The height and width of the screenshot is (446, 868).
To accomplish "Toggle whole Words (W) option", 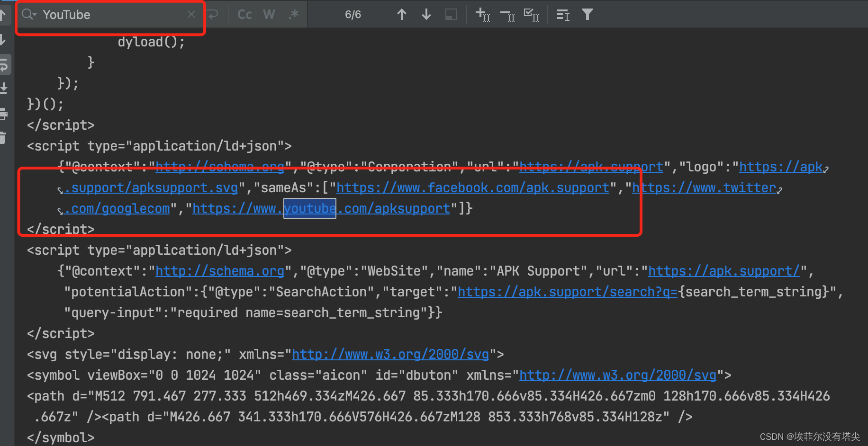I will pos(269,15).
